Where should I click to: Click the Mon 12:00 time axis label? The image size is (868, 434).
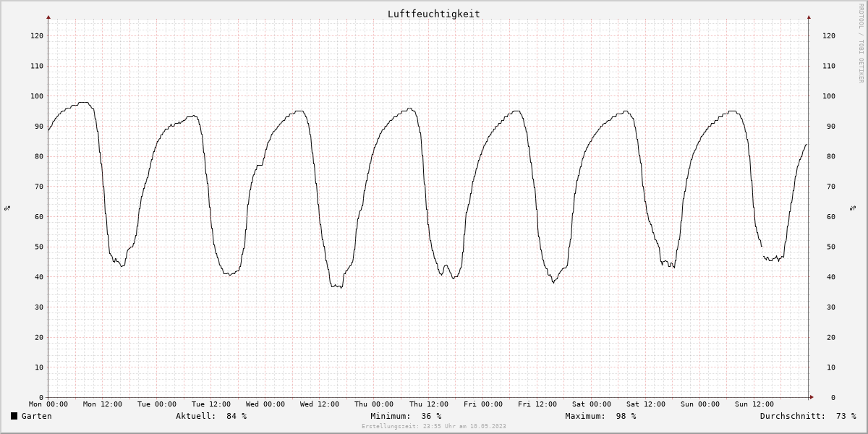click(103, 404)
